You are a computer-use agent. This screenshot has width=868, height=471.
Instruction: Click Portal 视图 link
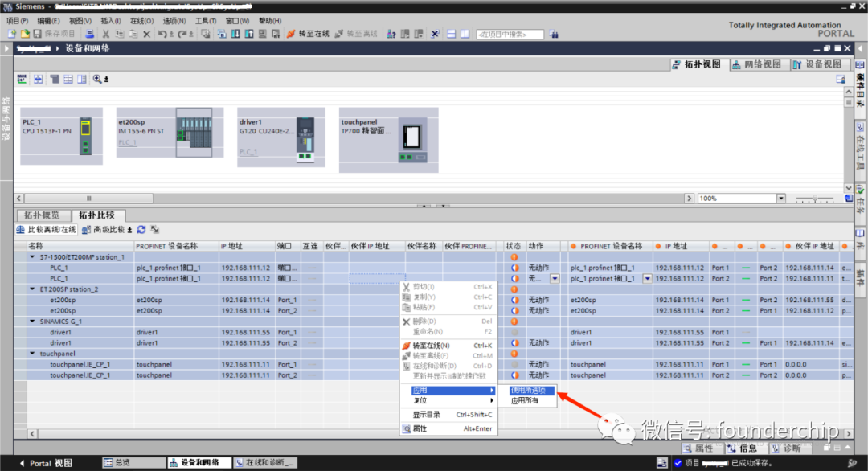point(46,463)
